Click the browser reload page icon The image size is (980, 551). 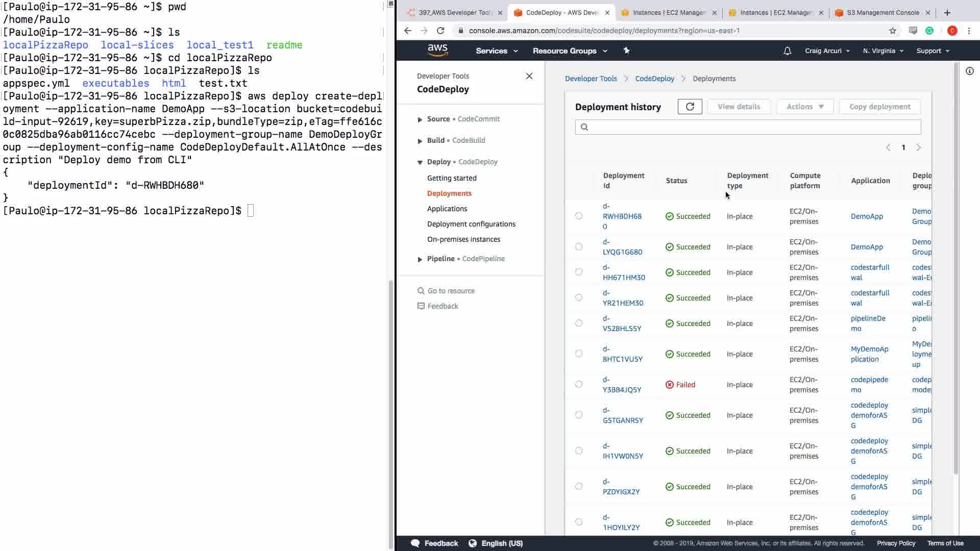(x=440, y=31)
